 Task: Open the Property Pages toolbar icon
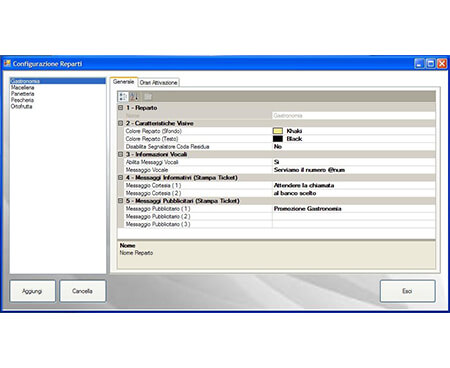point(148,97)
